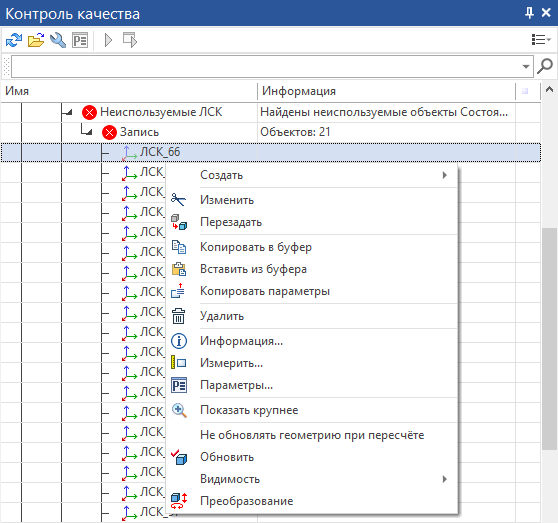Click the scissors icon beside Изменить
The width and height of the screenshot is (558, 523).
coord(178,200)
